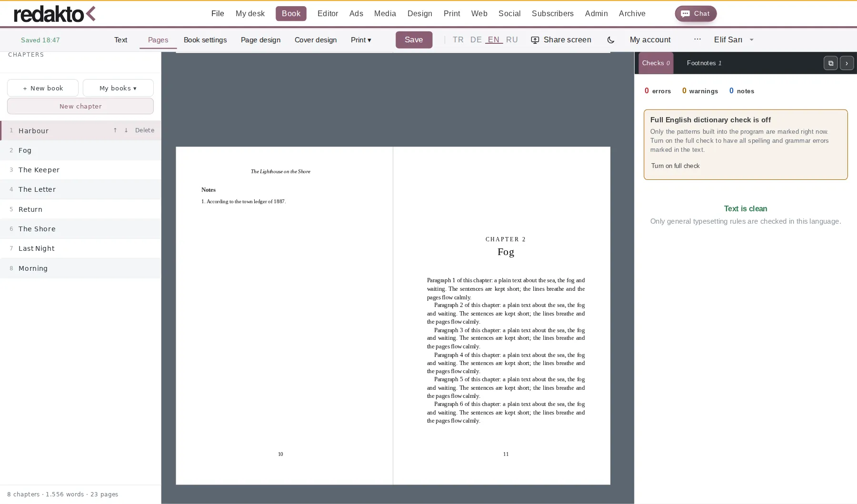Screen dimensions: 857x504
Task: Select the Return chapter
Action: tap(80, 209)
